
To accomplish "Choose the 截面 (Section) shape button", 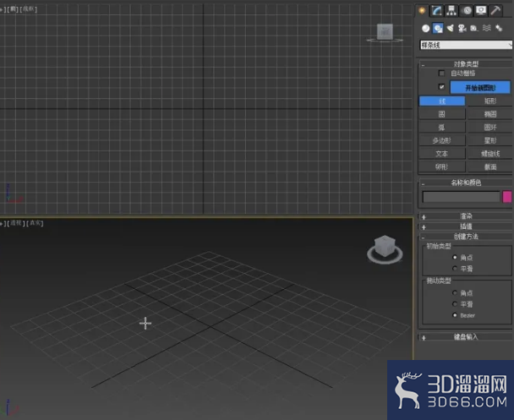I will pyautogui.click(x=490, y=166).
